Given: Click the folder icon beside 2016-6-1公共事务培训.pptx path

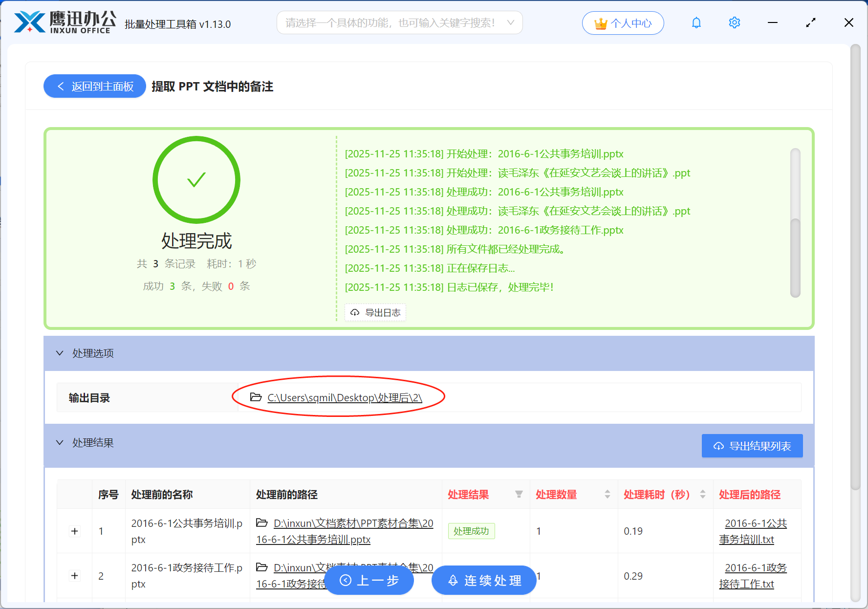Looking at the screenshot, I should click(x=262, y=522).
